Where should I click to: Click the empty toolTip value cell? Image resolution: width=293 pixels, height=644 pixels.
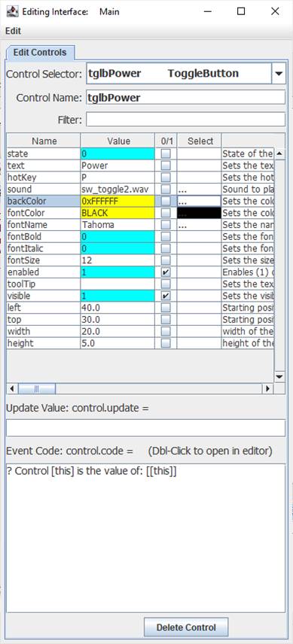(x=118, y=284)
